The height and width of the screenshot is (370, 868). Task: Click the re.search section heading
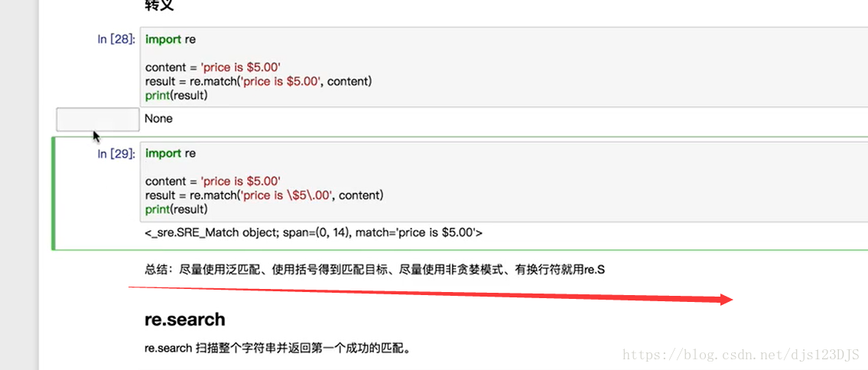tap(185, 319)
